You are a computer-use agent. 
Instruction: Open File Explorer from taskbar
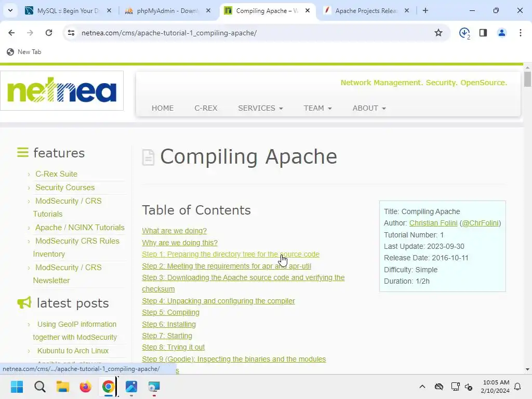(63, 387)
